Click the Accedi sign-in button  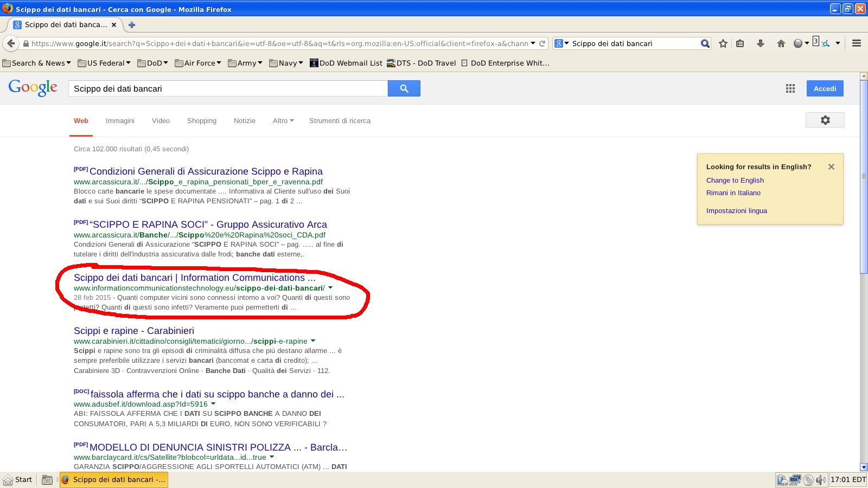[825, 88]
